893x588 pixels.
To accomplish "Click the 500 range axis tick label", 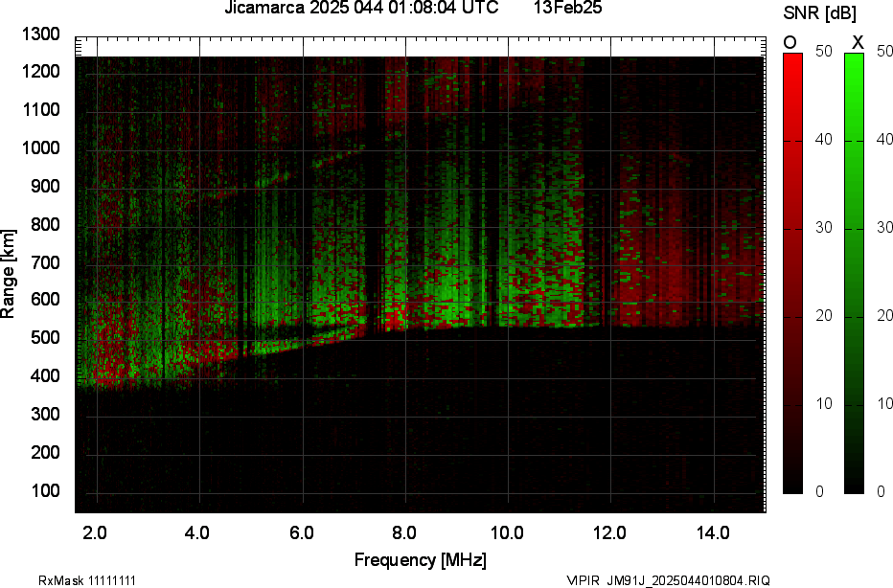I will click(44, 337).
